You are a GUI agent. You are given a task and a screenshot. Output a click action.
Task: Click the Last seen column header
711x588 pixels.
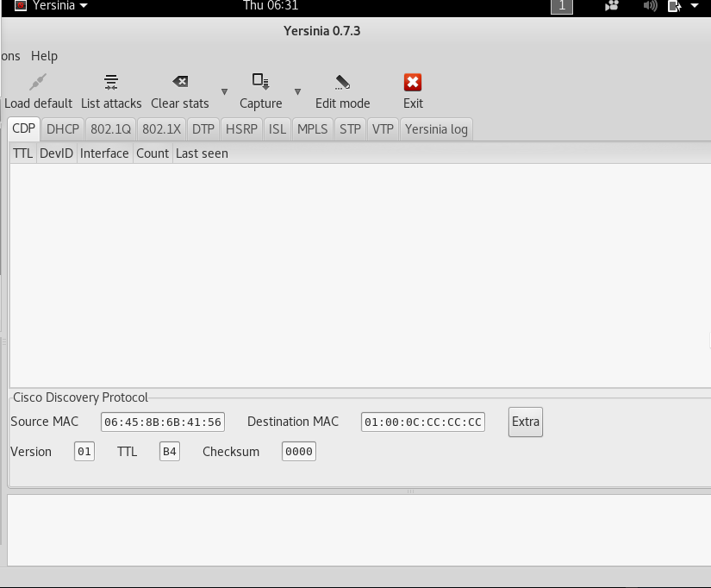(x=202, y=153)
